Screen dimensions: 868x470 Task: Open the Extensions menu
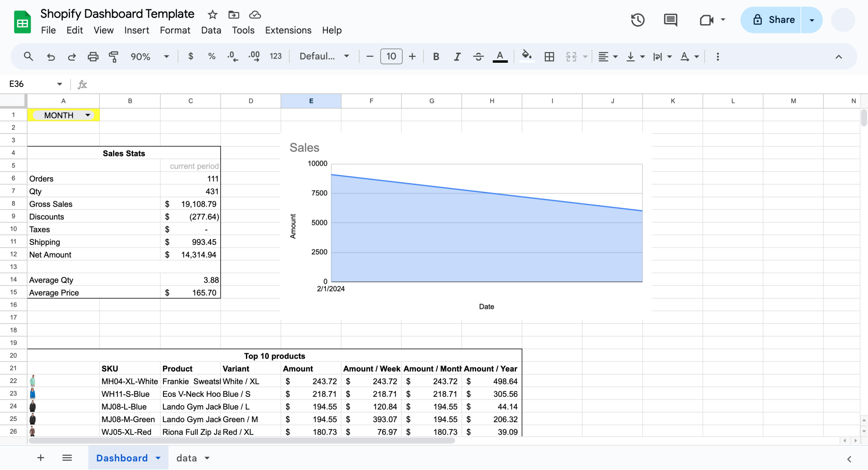[288, 30]
